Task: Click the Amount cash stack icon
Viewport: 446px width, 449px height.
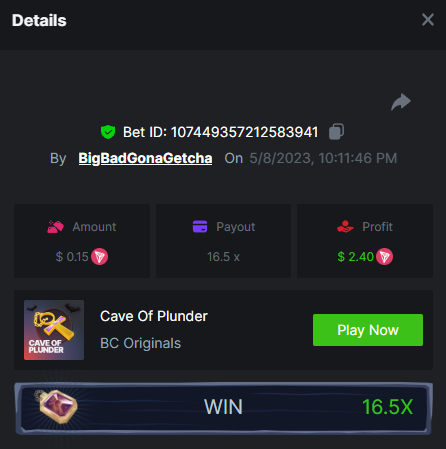Action: 55,227
